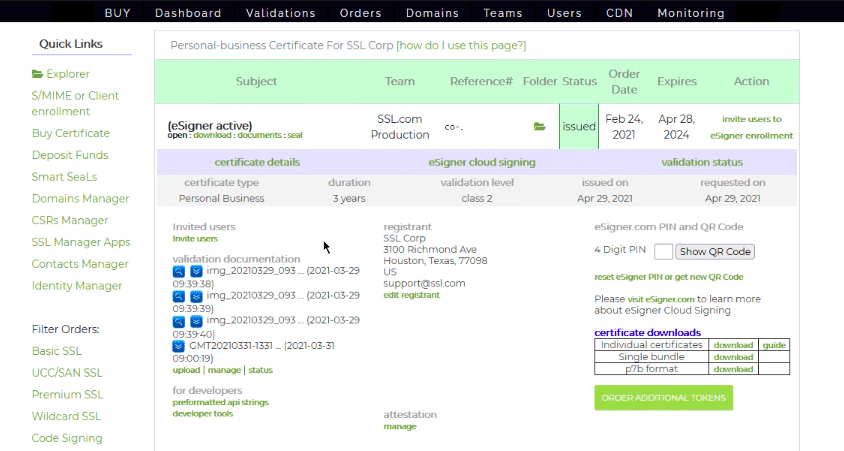Preview third img_20210329 document with magnifier icon

[179, 321]
